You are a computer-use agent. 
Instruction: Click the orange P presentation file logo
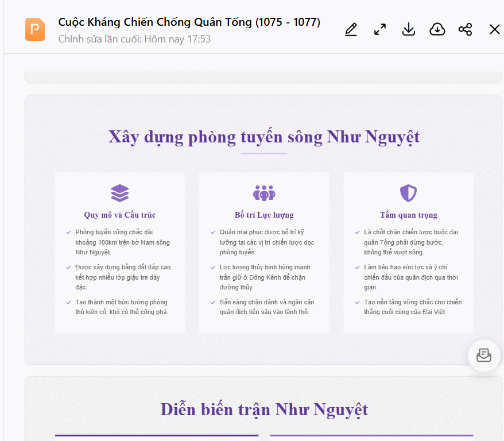click(x=34, y=29)
